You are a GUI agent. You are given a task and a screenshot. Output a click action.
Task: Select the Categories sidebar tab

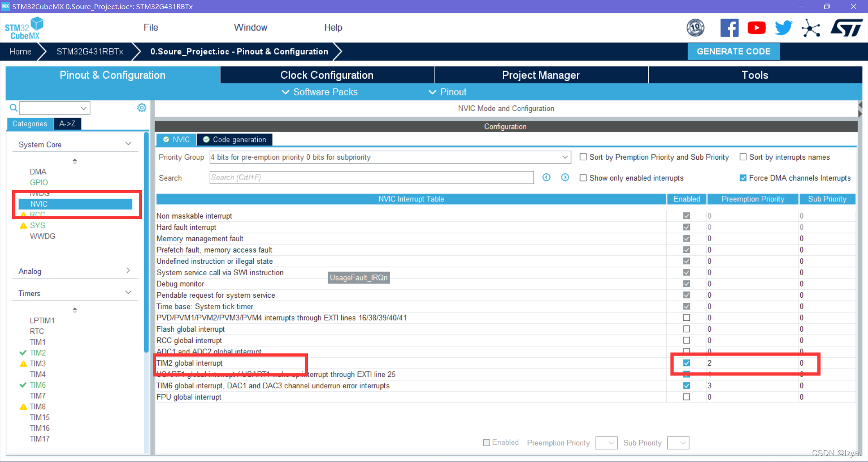(30, 124)
